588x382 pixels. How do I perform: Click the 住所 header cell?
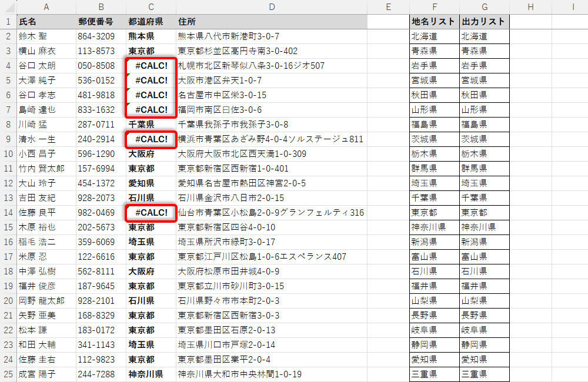272,22
